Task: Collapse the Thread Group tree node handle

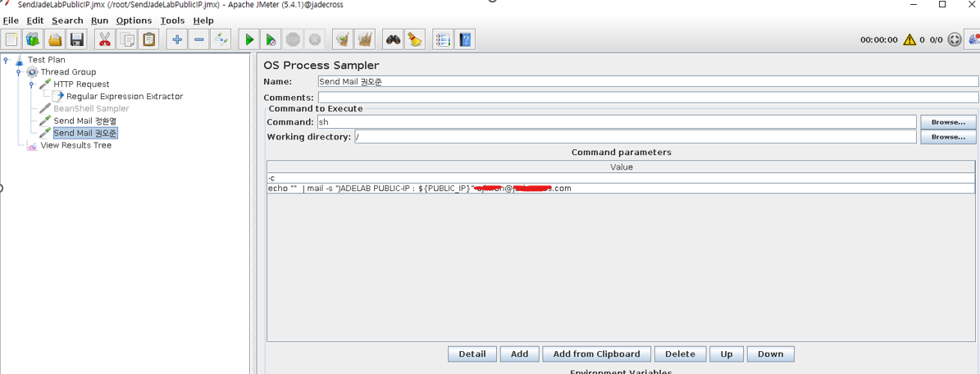Action: pyautogui.click(x=19, y=72)
